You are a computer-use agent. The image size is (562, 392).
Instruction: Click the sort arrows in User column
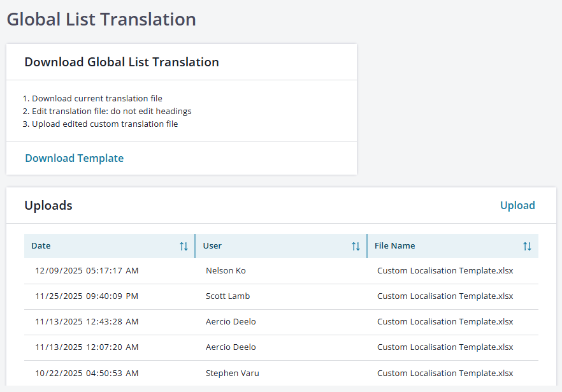click(x=356, y=246)
